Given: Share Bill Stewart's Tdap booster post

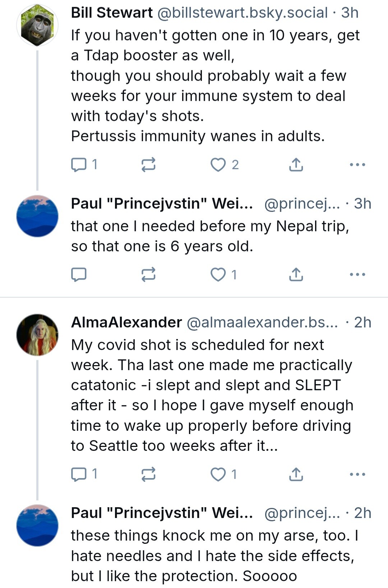Looking at the screenshot, I should (x=296, y=165).
